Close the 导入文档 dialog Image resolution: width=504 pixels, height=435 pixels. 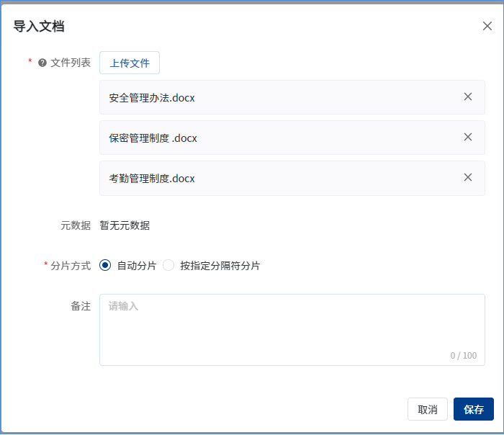[x=487, y=26]
